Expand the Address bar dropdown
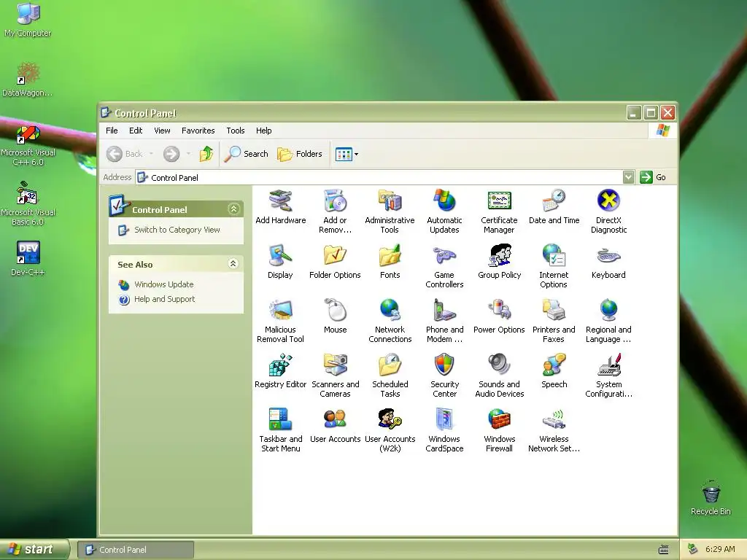The height and width of the screenshot is (560, 747). (628, 177)
